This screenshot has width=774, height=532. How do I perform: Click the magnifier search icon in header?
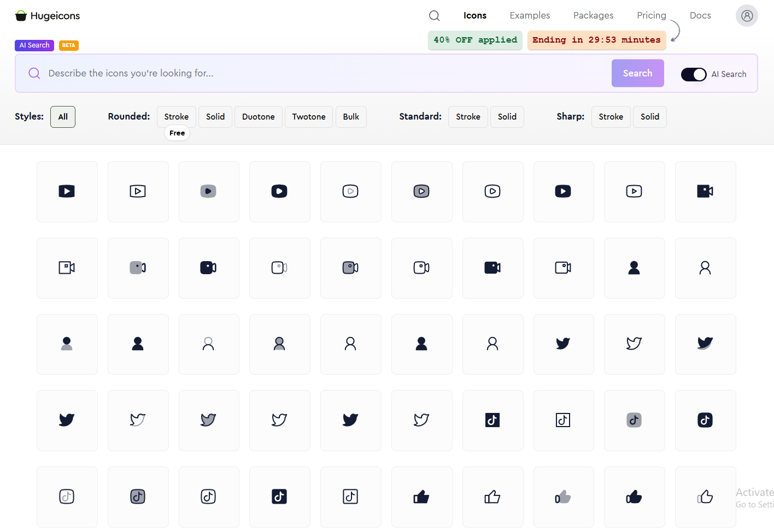pyautogui.click(x=434, y=16)
